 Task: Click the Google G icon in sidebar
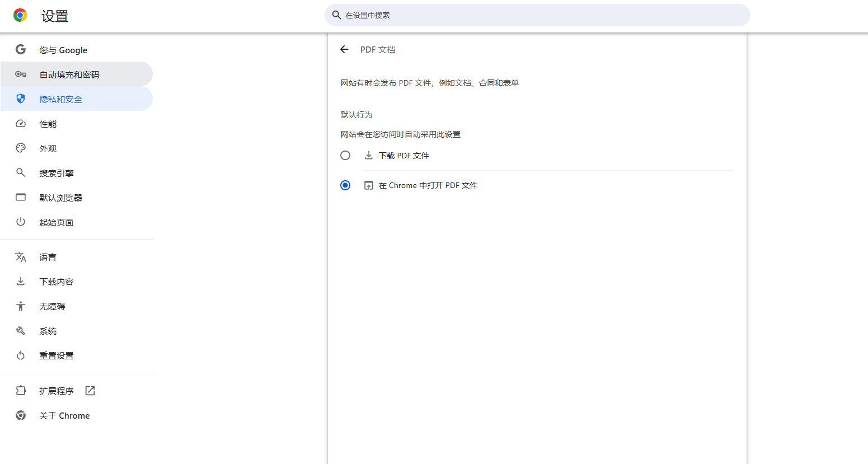click(x=21, y=50)
